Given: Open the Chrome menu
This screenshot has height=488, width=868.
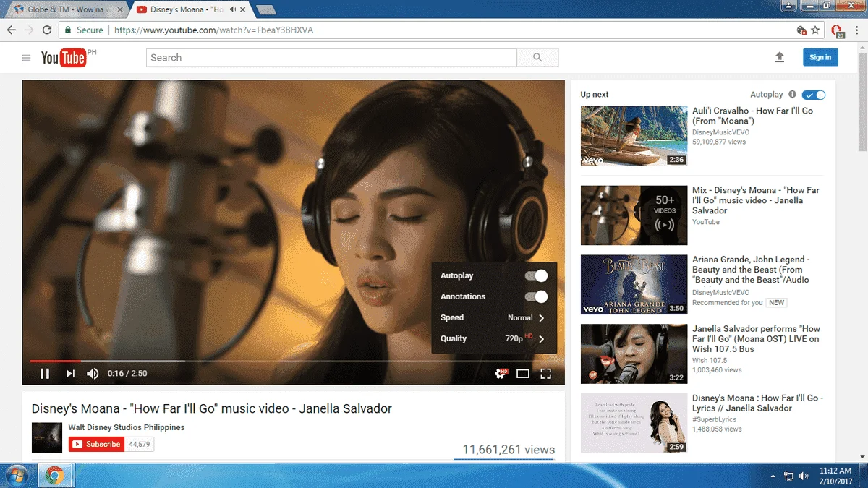Looking at the screenshot, I should (x=857, y=30).
